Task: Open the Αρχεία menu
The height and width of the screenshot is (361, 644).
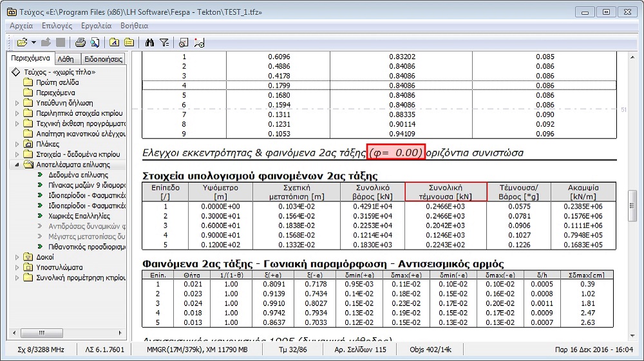Action: click(x=21, y=26)
